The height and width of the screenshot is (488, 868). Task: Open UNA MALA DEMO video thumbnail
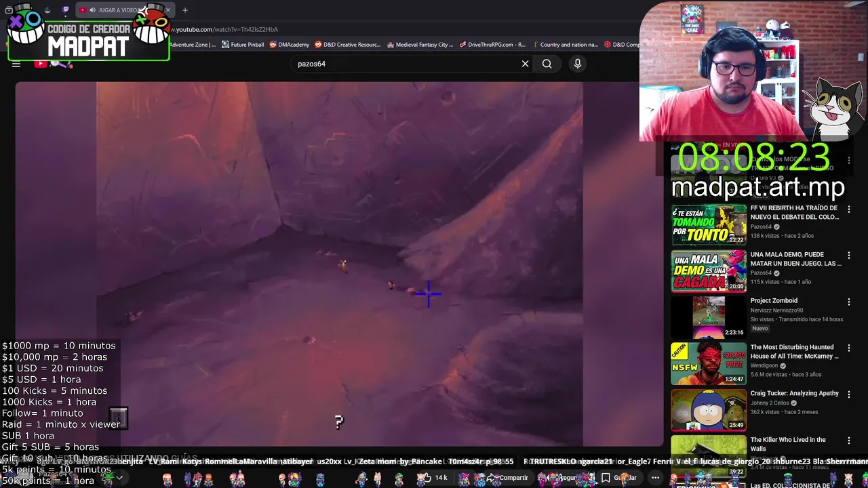tap(709, 271)
